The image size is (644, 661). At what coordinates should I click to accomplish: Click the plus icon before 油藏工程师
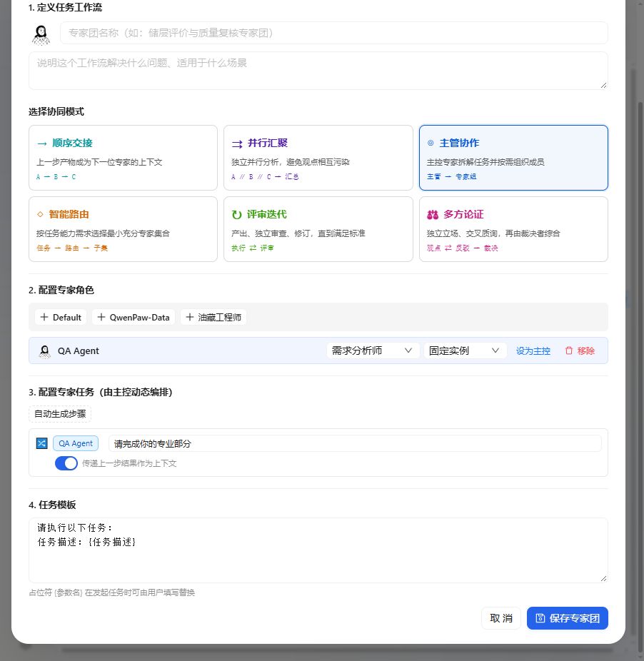(190, 317)
